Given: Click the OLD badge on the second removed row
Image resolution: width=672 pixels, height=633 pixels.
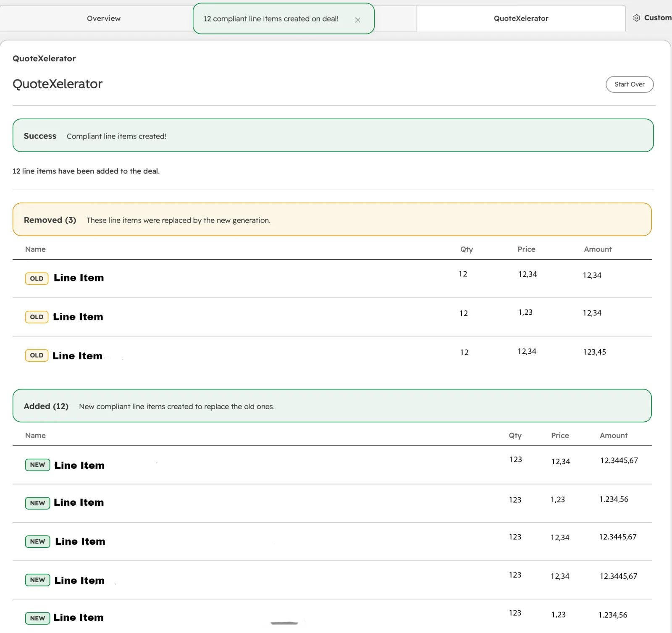Looking at the screenshot, I should pos(37,317).
